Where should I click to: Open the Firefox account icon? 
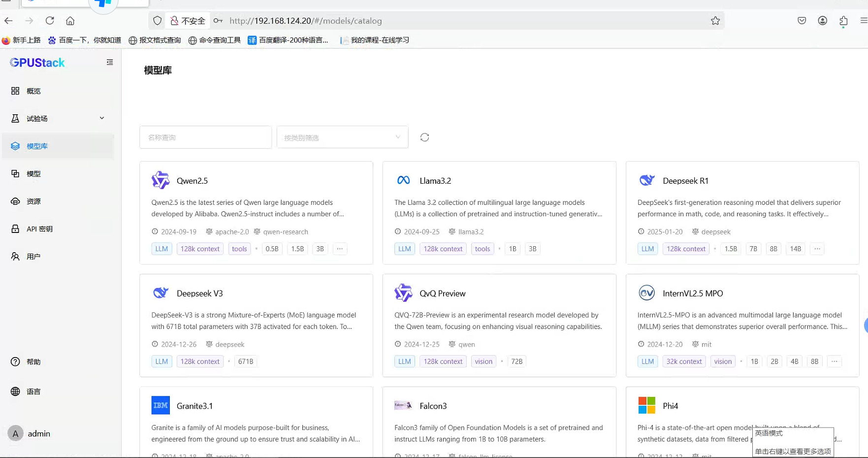[x=823, y=21]
